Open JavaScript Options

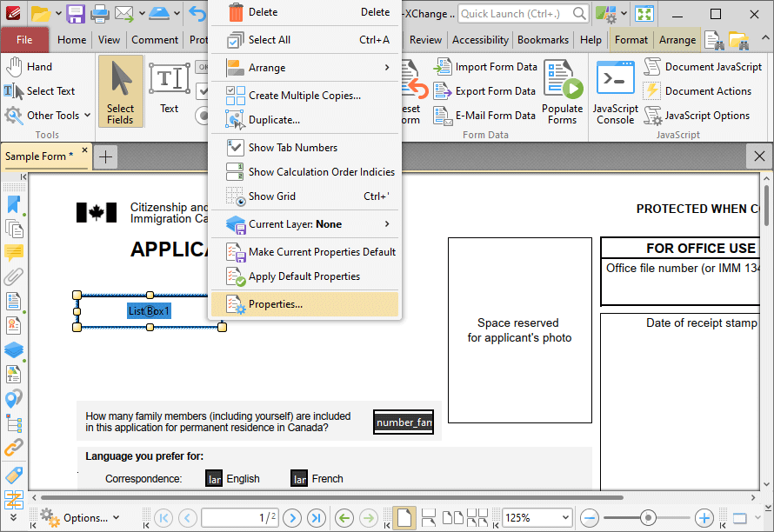click(x=697, y=116)
